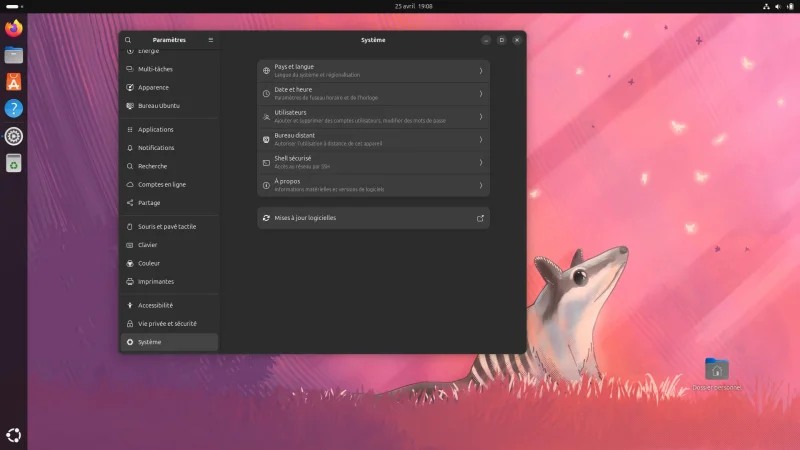Click the Recherche magnifier icon in sidebar

point(130,166)
